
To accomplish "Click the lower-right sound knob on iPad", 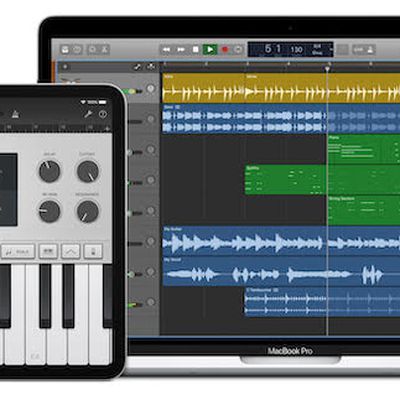I will (x=88, y=211).
